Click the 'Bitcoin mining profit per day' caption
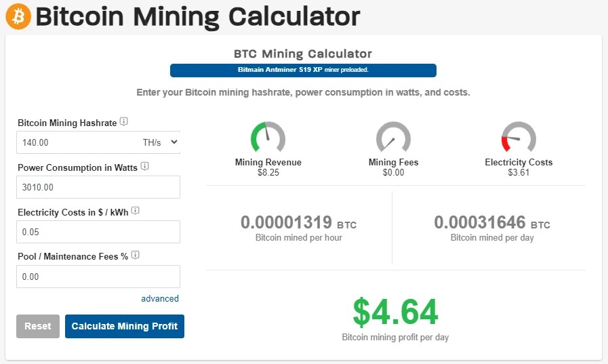Image resolution: width=608 pixels, height=364 pixels. click(x=395, y=338)
